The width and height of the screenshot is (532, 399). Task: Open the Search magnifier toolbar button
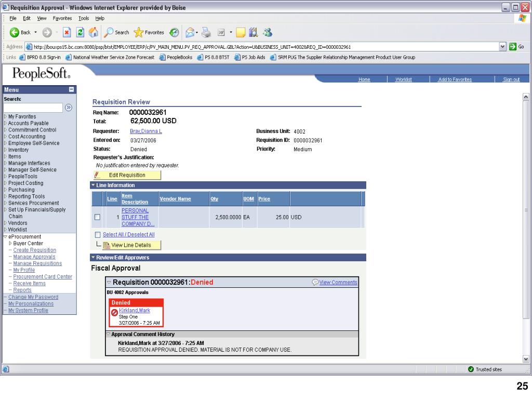(x=117, y=33)
